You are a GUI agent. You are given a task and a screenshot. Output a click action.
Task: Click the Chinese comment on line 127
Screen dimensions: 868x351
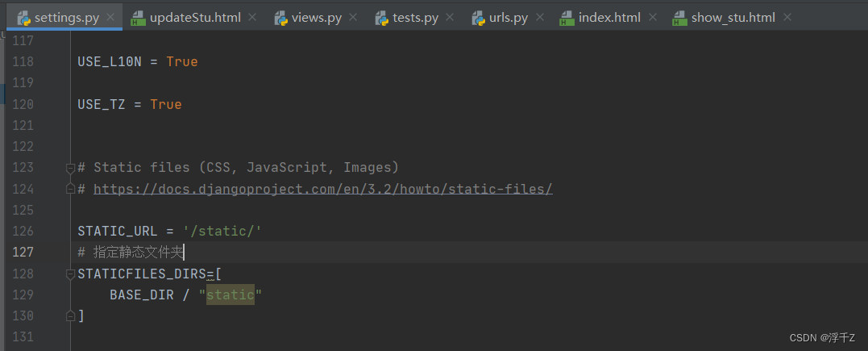pyautogui.click(x=130, y=253)
